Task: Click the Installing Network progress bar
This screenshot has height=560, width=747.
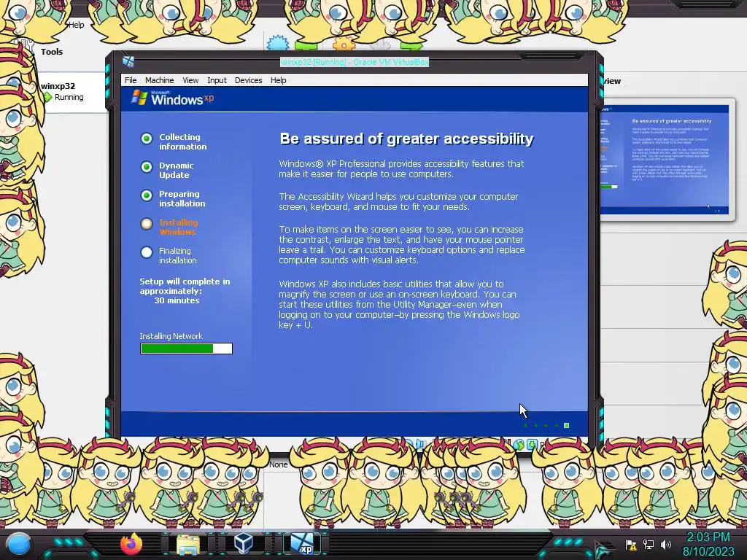Action: click(186, 349)
